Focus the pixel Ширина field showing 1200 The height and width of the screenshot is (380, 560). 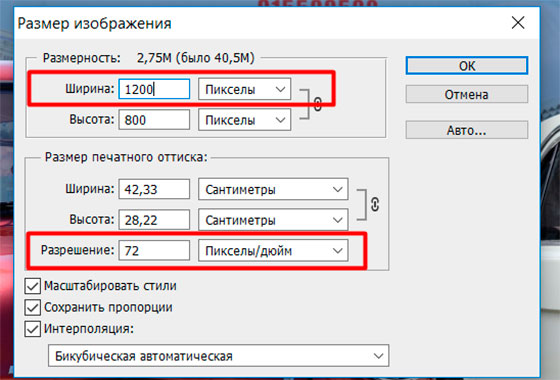coord(154,89)
